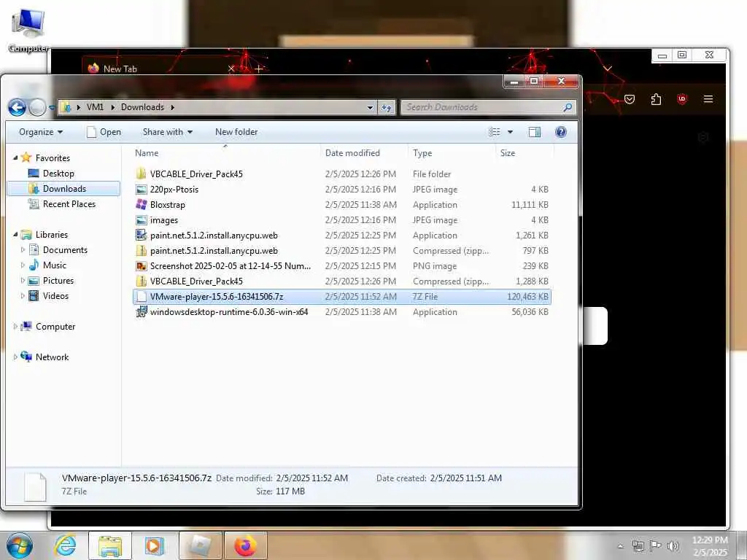Click the Pocket icon in Firefox

pyautogui.click(x=630, y=99)
